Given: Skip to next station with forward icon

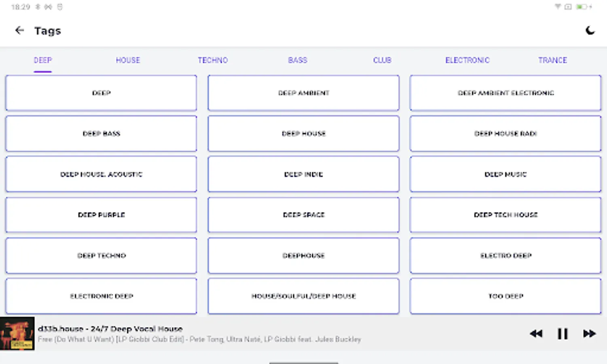Looking at the screenshot, I should [x=589, y=334].
